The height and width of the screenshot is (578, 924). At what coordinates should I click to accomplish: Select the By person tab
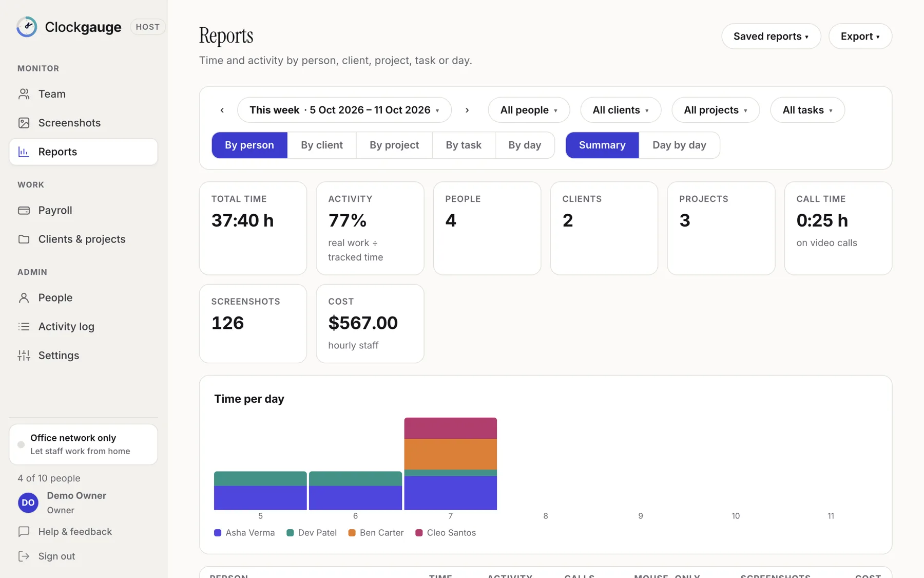click(249, 145)
